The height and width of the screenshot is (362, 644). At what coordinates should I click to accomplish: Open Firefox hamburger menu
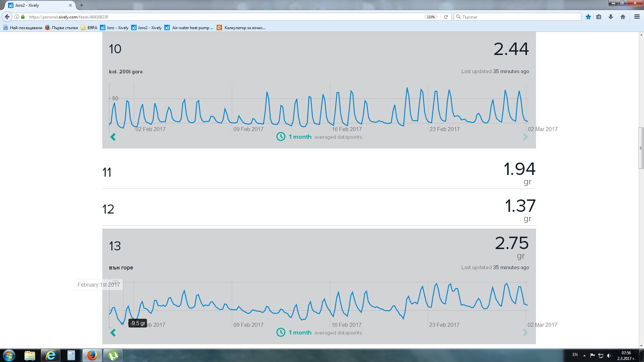click(x=637, y=17)
